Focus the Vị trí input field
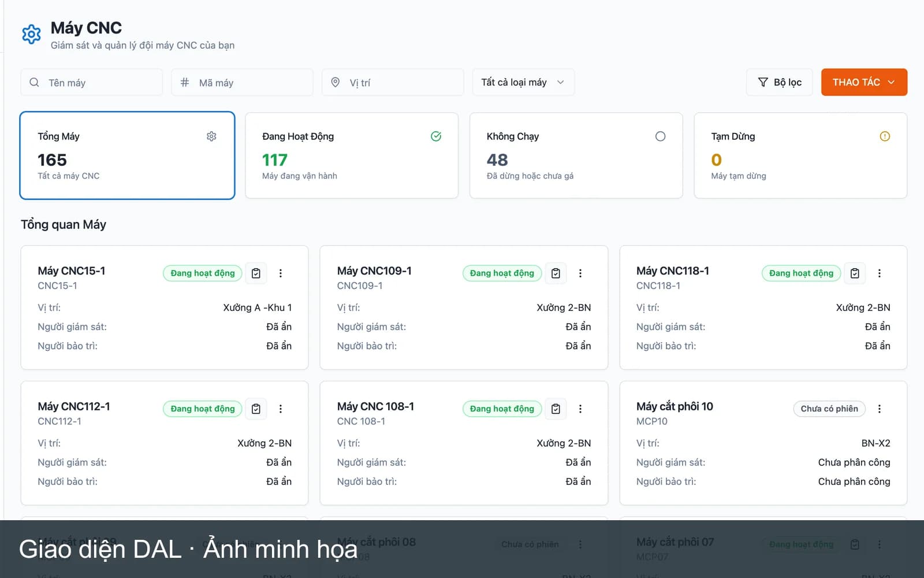The width and height of the screenshot is (924, 578). [393, 83]
